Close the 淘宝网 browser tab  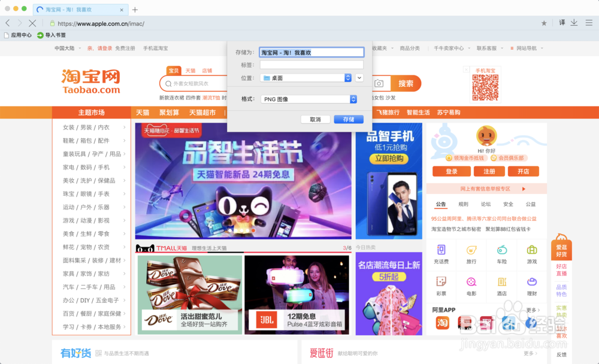pyautogui.click(x=122, y=10)
